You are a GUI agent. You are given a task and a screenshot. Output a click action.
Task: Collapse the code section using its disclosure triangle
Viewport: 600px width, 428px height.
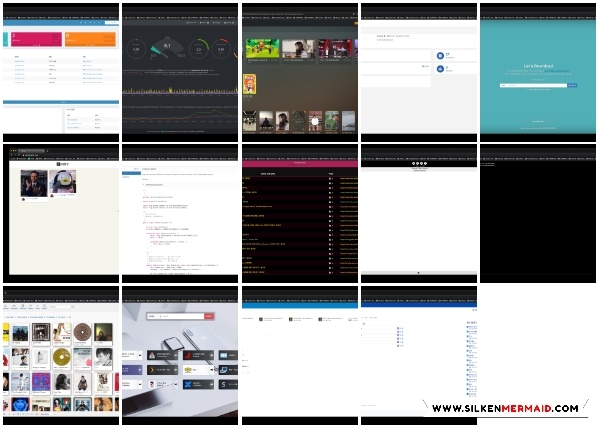tap(144, 184)
